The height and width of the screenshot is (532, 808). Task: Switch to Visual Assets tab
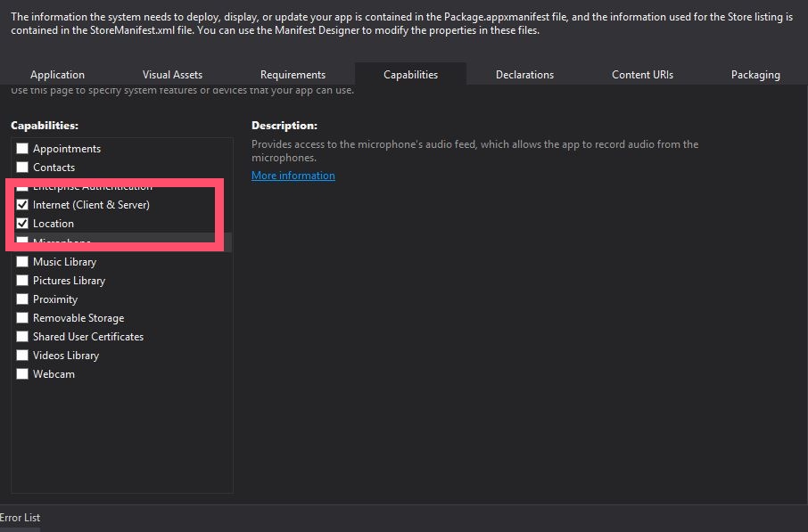tap(172, 75)
